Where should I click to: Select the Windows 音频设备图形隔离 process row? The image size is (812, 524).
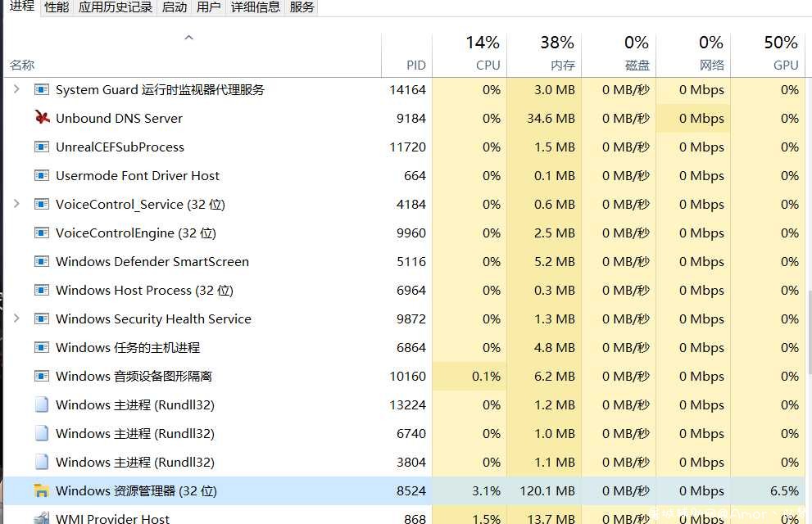tap(404, 376)
